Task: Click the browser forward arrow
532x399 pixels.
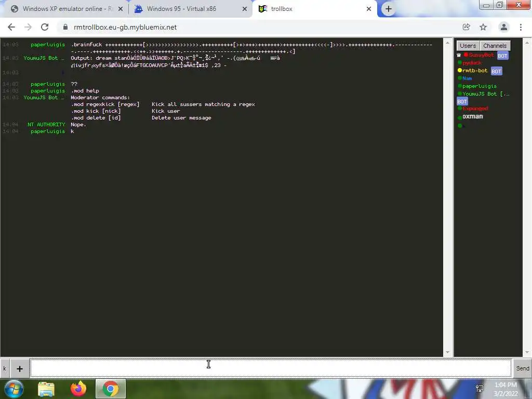Action: [28, 27]
